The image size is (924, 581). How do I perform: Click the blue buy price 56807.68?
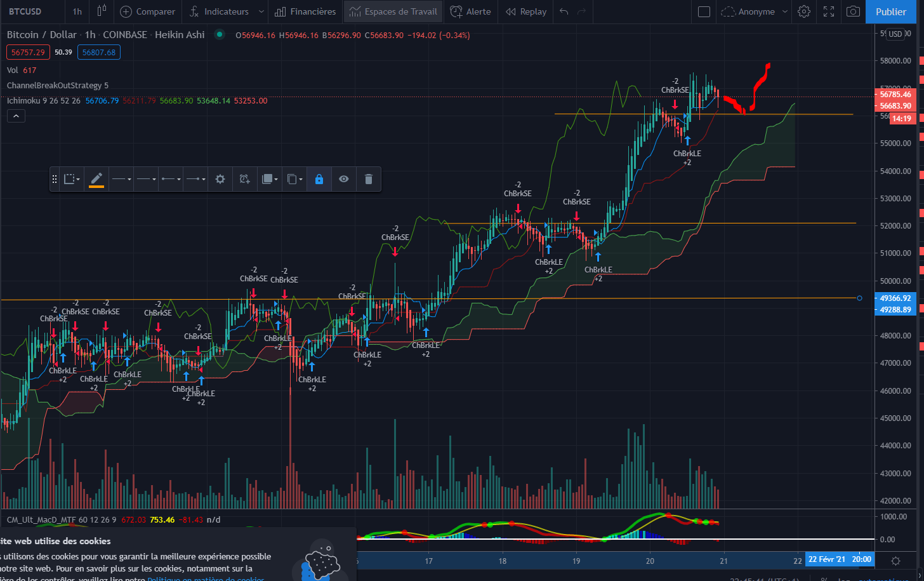[99, 52]
